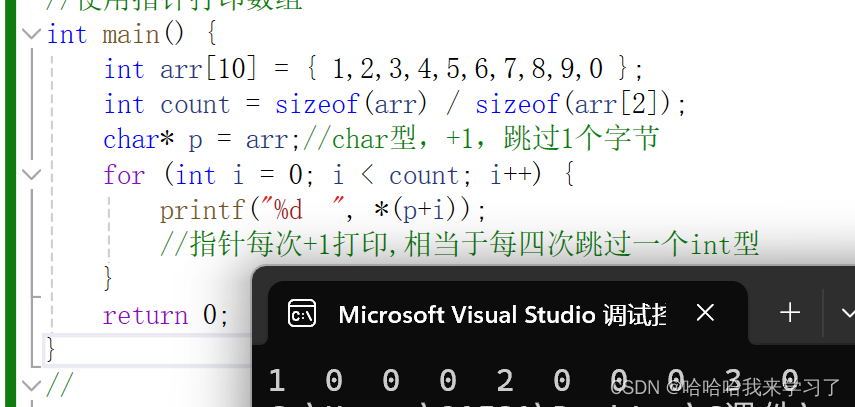Click the console icon in the terminal tab
Screen dimensions: 855x407
[302, 314]
